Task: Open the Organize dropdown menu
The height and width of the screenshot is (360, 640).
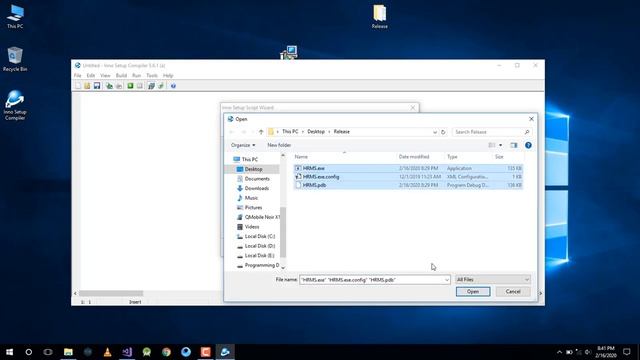Action: point(243,145)
